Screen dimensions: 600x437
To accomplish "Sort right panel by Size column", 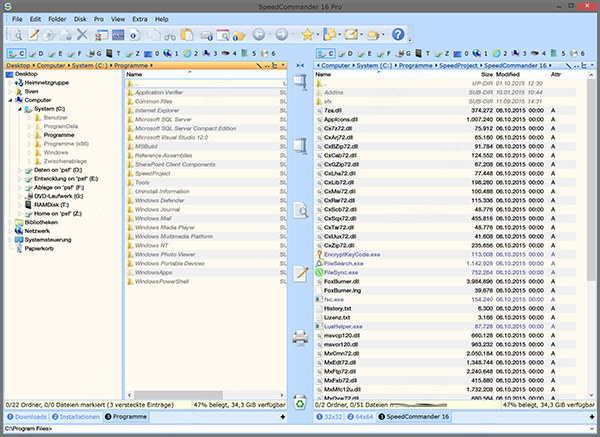I will 486,74.
